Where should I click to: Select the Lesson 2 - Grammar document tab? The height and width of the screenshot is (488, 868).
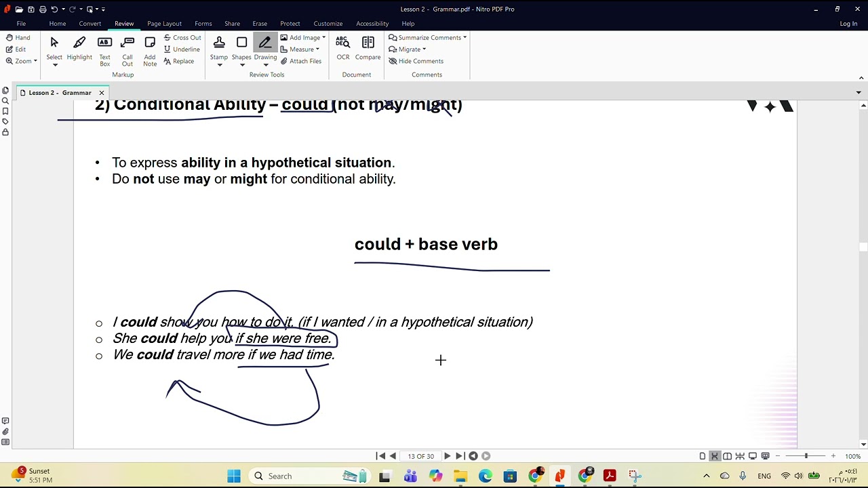click(60, 93)
